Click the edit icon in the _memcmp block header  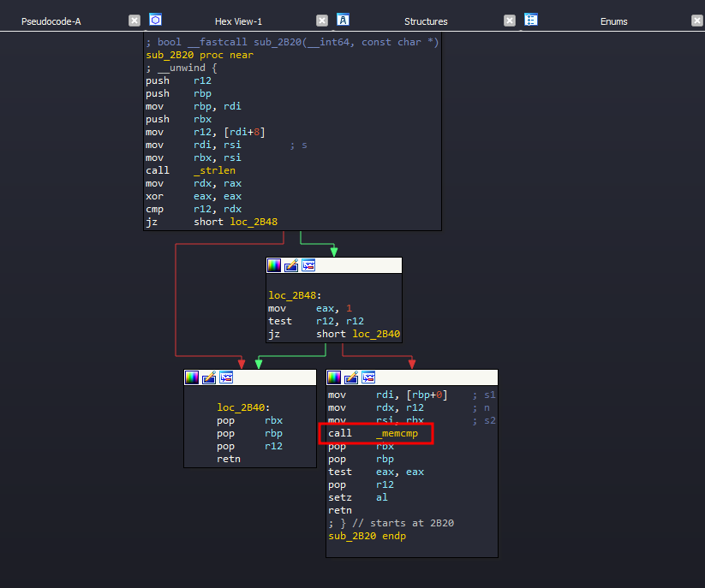(351, 377)
